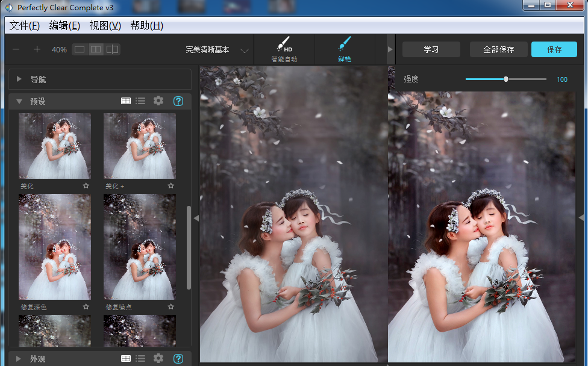Favorite the 修复深色 preset star
This screenshot has height=366, width=588.
pos(86,307)
